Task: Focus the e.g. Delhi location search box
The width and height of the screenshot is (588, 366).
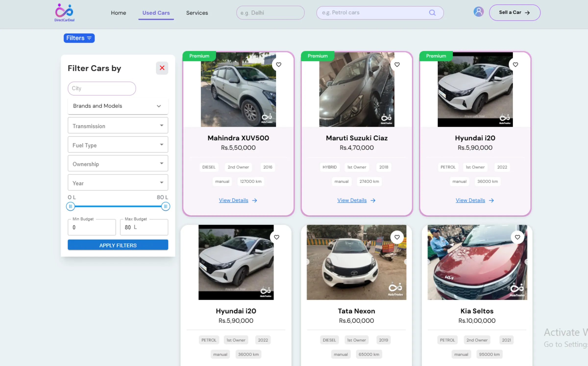Action: (x=270, y=13)
